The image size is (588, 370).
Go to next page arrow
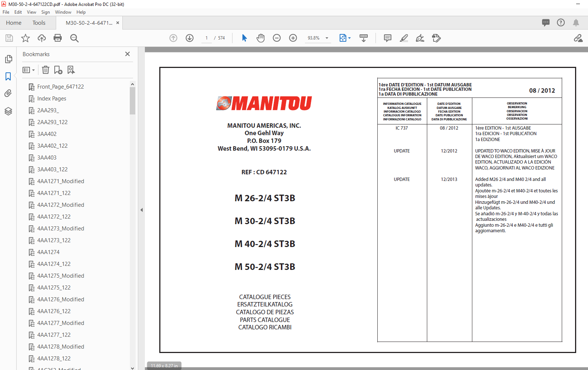click(x=190, y=38)
